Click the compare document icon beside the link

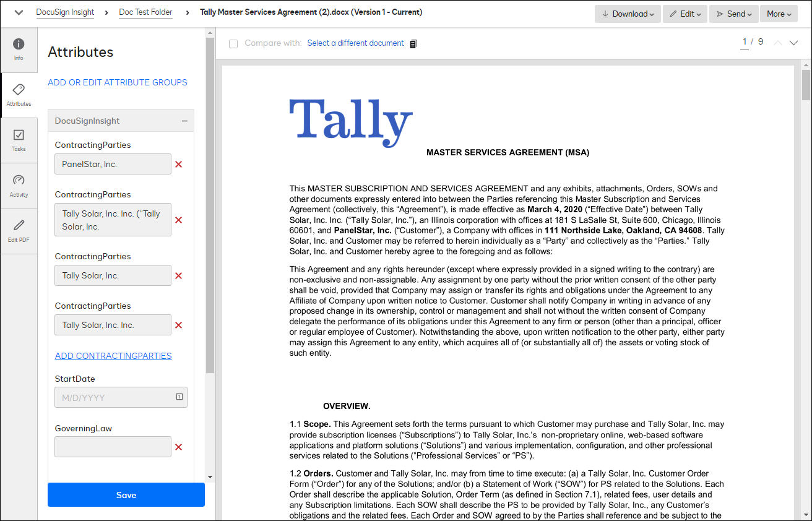[413, 43]
